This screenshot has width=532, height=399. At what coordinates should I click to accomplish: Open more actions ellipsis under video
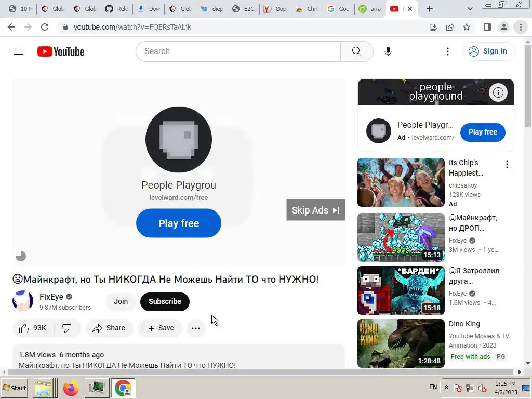pos(196,328)
